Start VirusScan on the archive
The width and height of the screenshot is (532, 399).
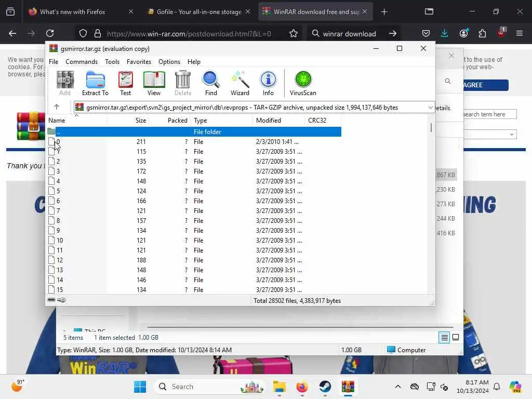(x=303, y=83)
